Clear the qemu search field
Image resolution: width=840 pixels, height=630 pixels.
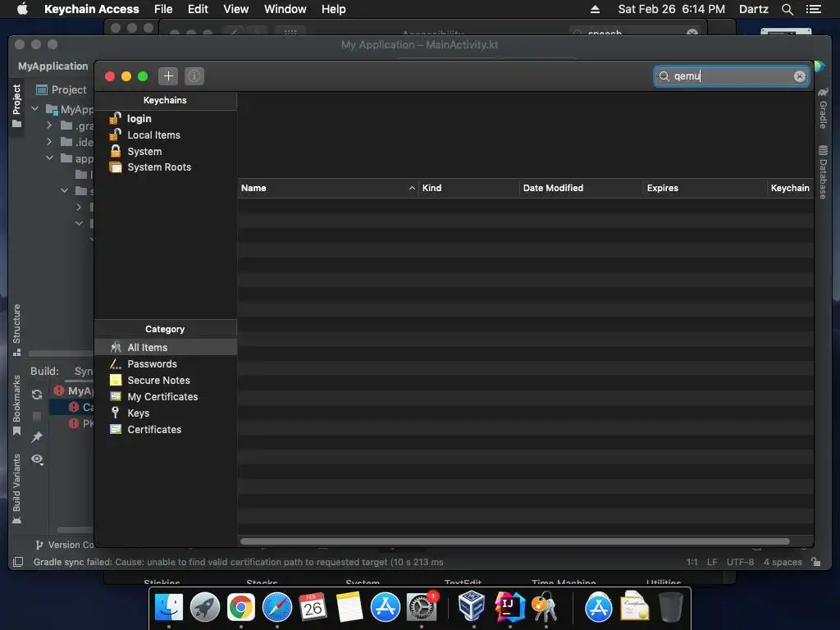coord(799,76)
